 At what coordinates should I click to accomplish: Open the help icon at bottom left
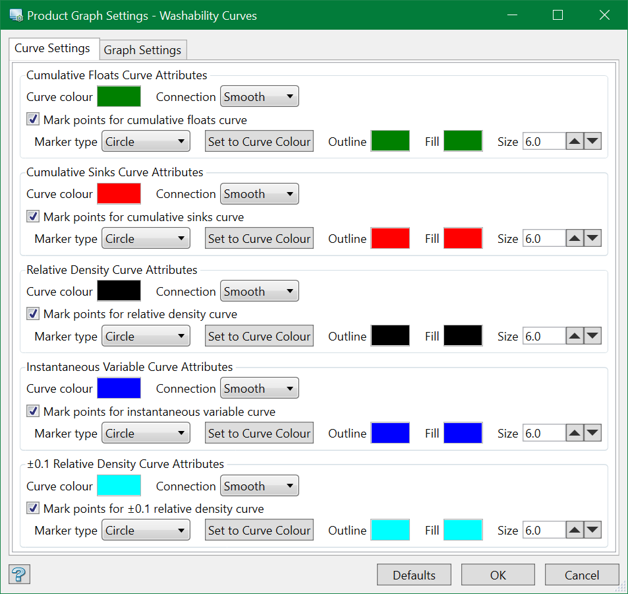(x=19, y=574)
